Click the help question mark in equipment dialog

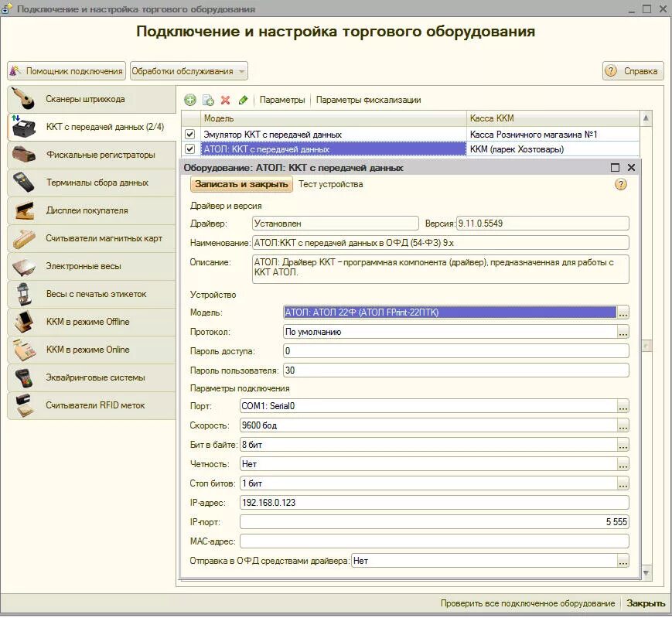pyautogui.click(x=620, y=184)
